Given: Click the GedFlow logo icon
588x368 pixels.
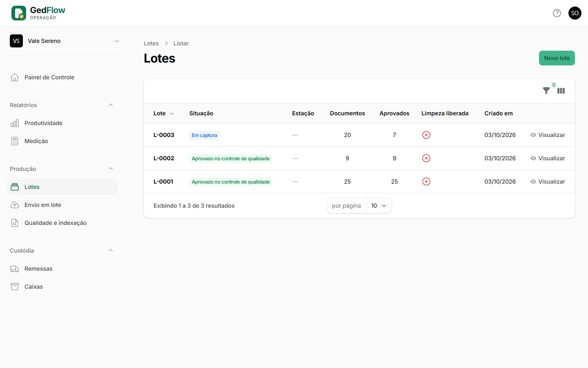Looking at the screenshot, I should (x=18, y=13).
